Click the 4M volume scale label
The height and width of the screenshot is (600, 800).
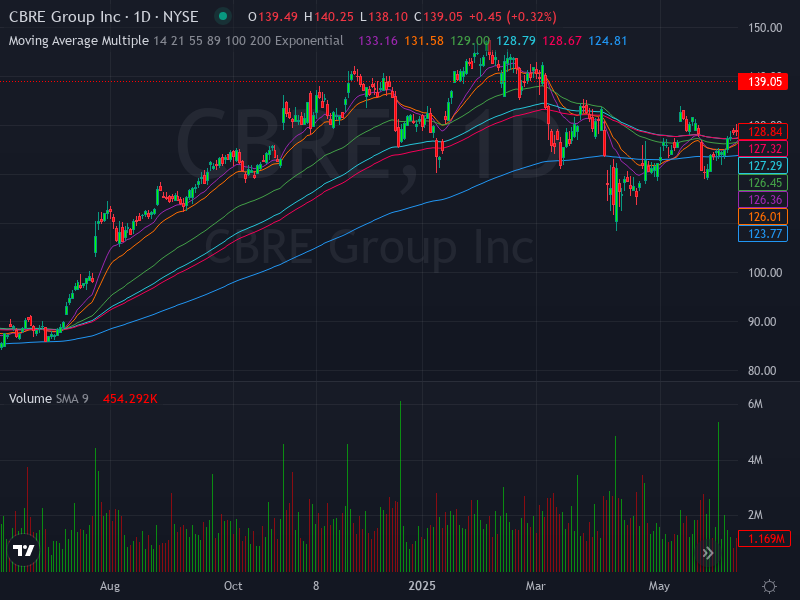[x=755, y=460]
